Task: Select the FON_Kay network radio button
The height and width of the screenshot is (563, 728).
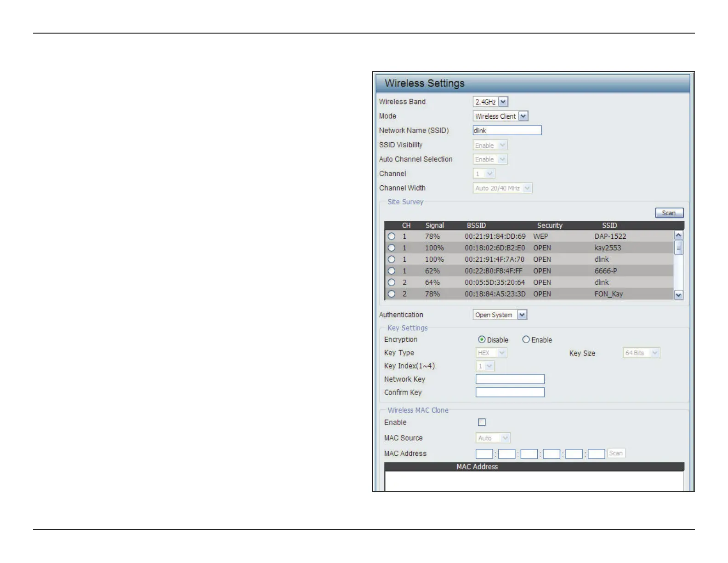Action: point(391,294)
